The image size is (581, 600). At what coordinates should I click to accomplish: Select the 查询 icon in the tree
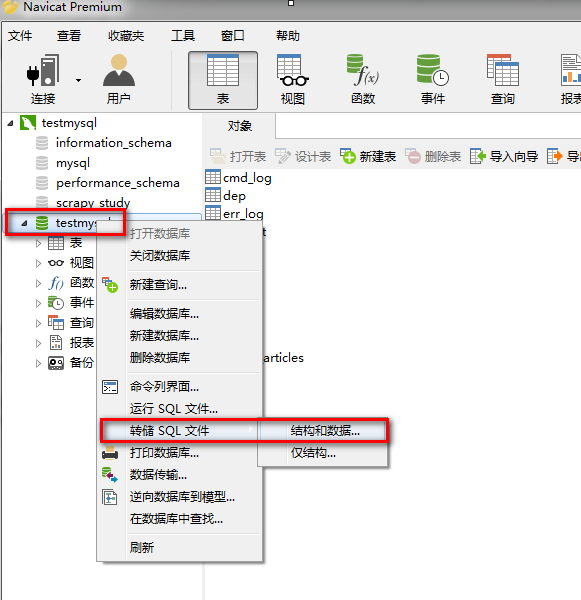pyautogui.click(x=56, y=323)
